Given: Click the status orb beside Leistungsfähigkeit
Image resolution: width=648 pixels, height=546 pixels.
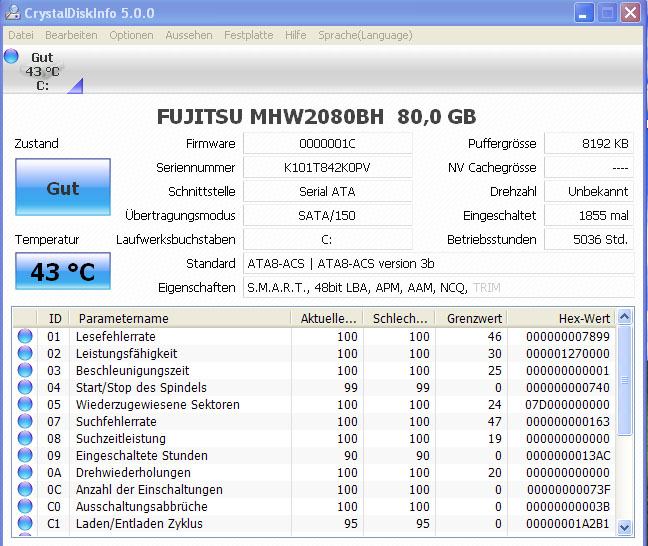Looking at the screenshot, I should tap(25, 353).
